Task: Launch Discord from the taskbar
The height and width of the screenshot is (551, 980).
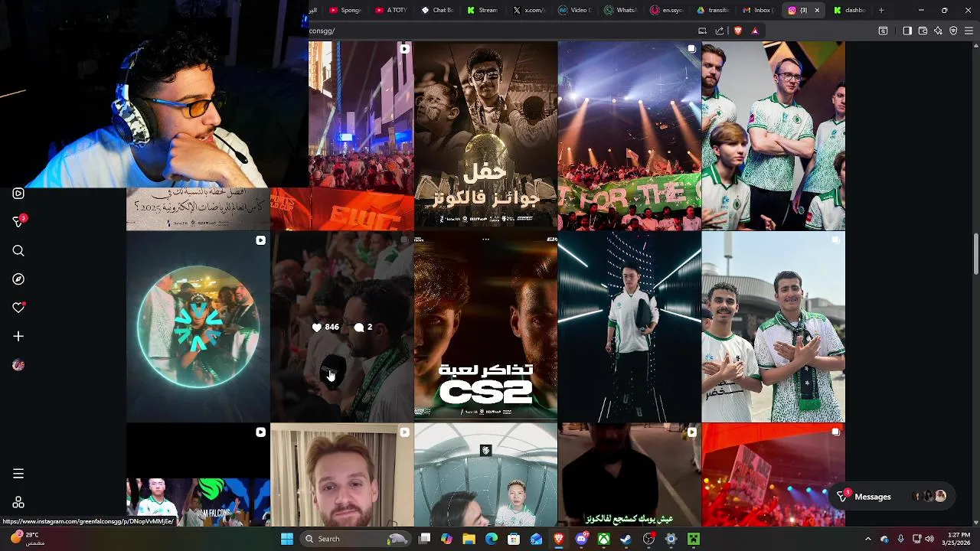Action: click(582, 539)
